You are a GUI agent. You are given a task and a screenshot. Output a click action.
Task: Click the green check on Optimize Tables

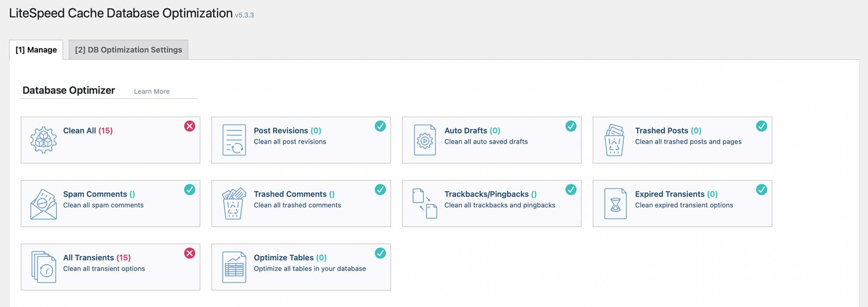coord(380,253)
